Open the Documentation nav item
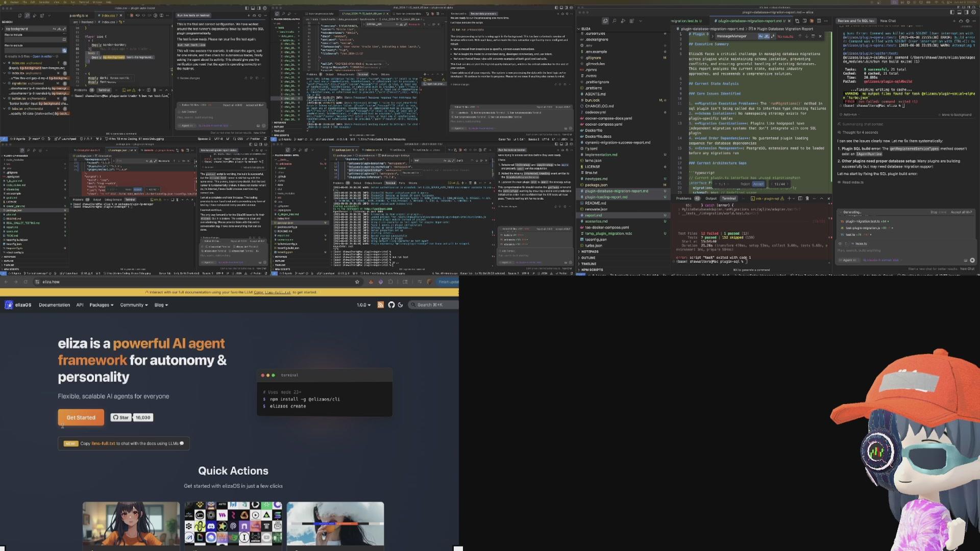Image resolution: width=980 pixels, height=551 pixels. coord(54,305)
